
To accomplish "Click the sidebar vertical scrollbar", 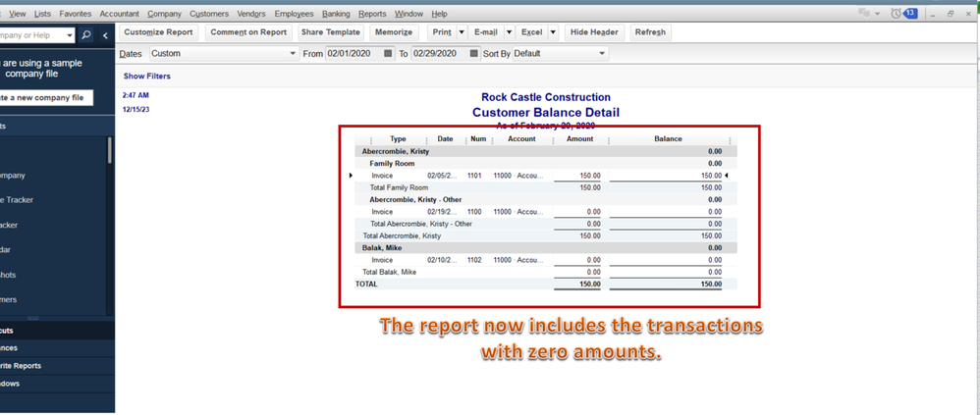I will coord(110,150).
